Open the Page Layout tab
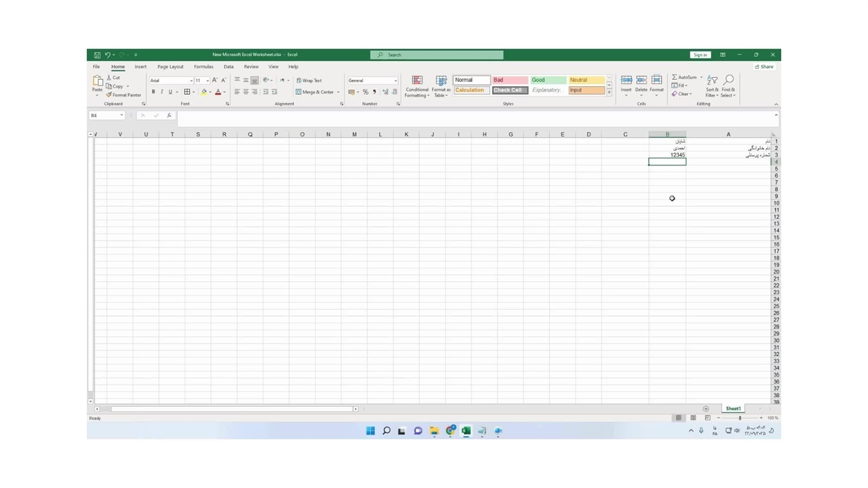Image resolution: width=868 pixels, height=488 pixels. tap(170, 67)
